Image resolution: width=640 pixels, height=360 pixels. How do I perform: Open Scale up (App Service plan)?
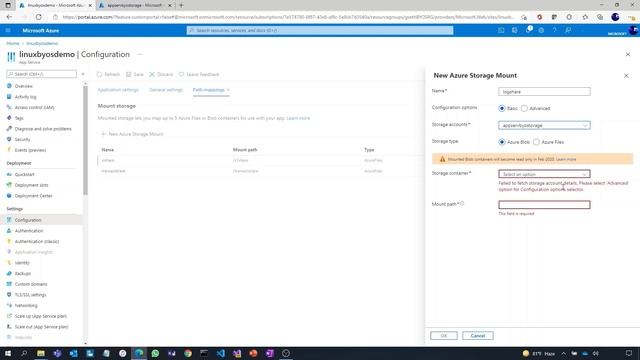click(42, 316)
